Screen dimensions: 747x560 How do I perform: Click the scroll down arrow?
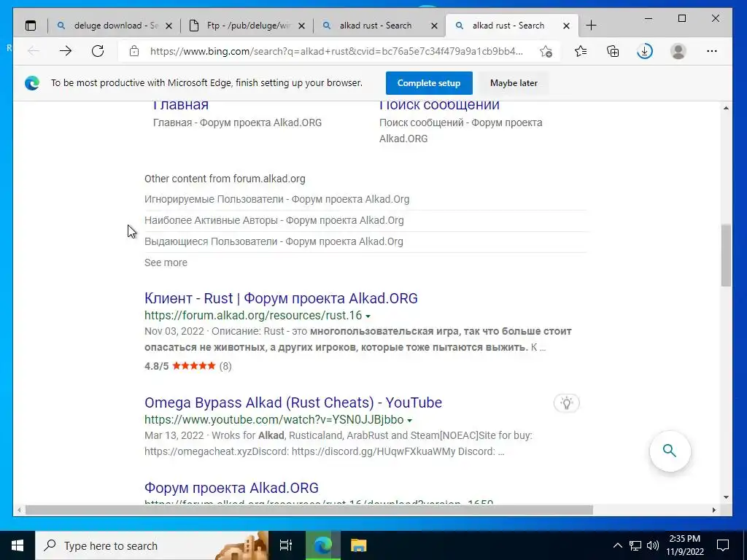(x=726, y=497)
